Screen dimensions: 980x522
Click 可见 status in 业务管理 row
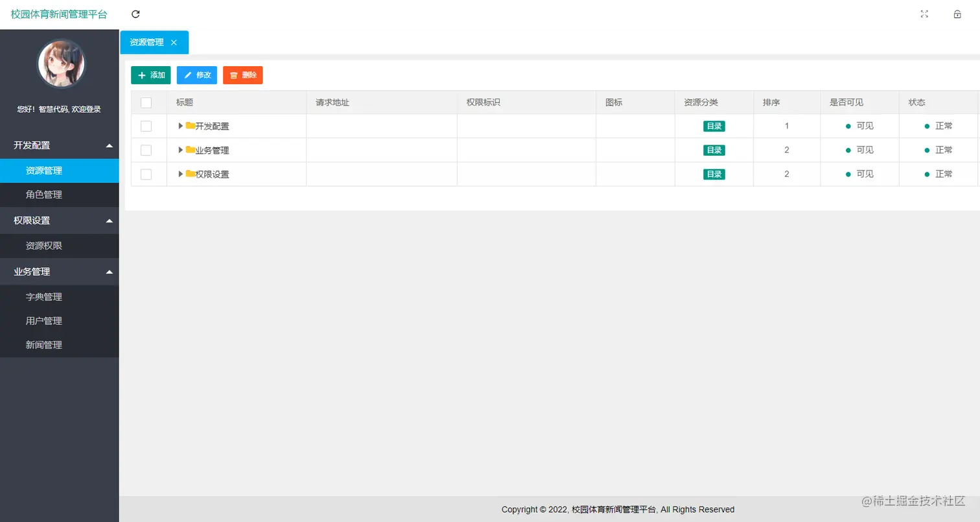[859, 150]
